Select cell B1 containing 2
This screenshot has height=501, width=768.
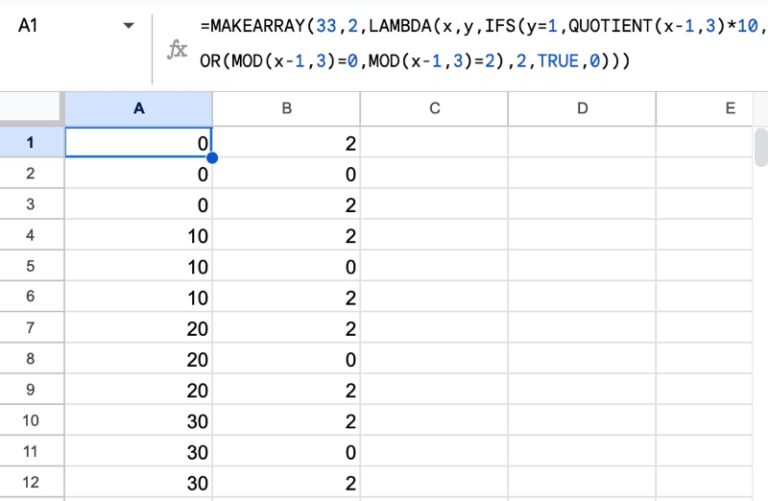point(287,143)
